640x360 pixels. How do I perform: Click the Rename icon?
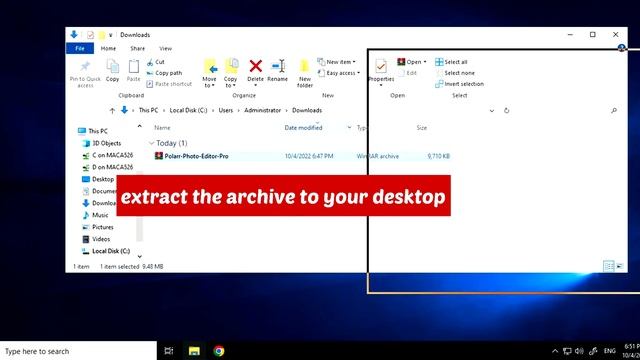pos(278,66)
